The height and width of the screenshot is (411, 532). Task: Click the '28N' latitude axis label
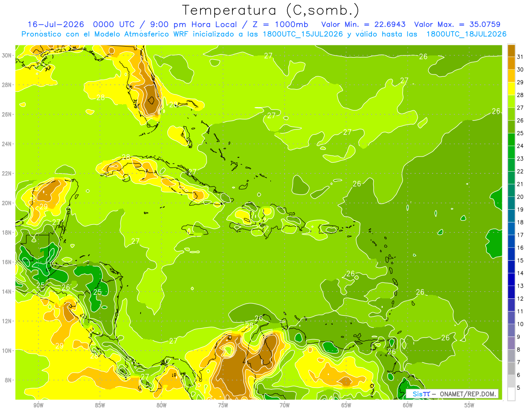[7, 85]
